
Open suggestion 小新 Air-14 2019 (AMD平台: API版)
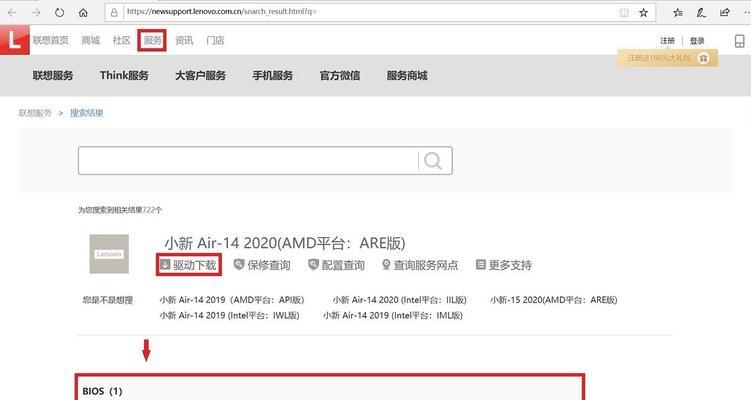(232, 300)
